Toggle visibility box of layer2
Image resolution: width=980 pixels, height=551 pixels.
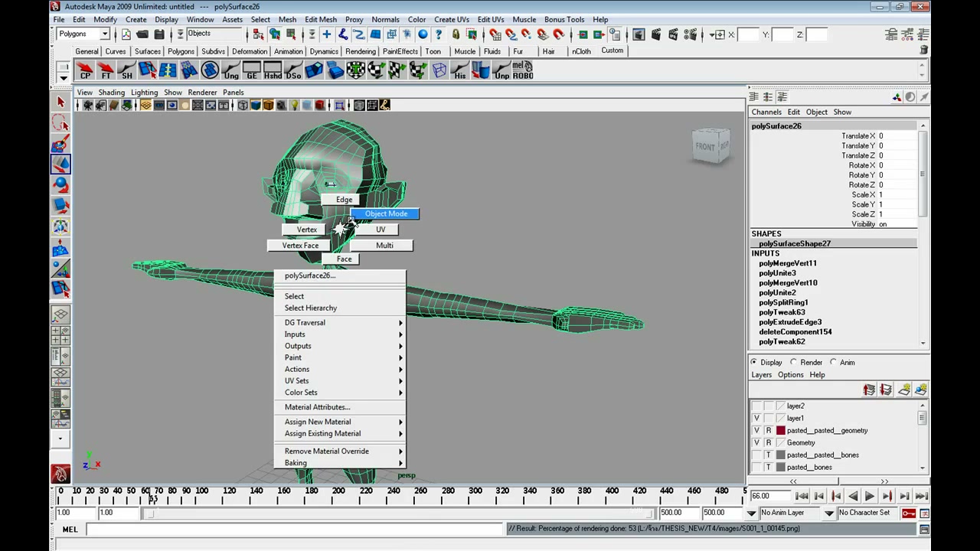coord(756,406)
